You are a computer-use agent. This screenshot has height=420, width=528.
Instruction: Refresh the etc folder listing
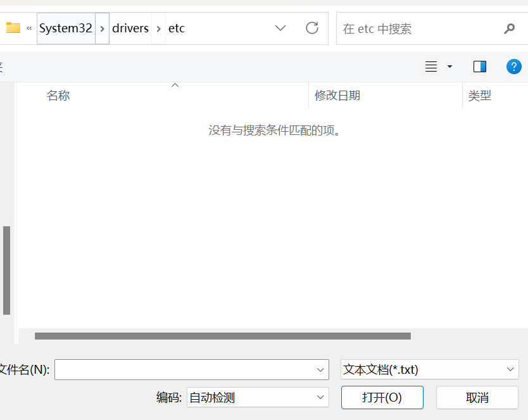pos(312,28)
